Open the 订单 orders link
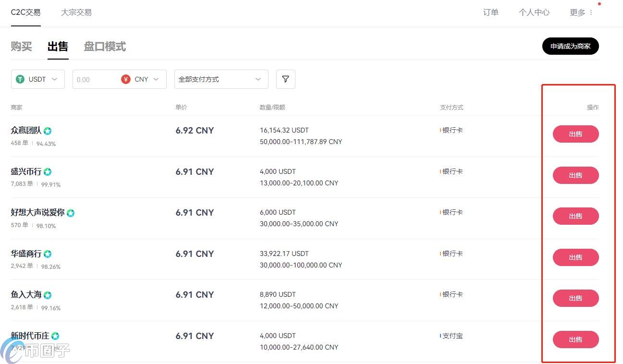623x364 pixels. [490, 12]
